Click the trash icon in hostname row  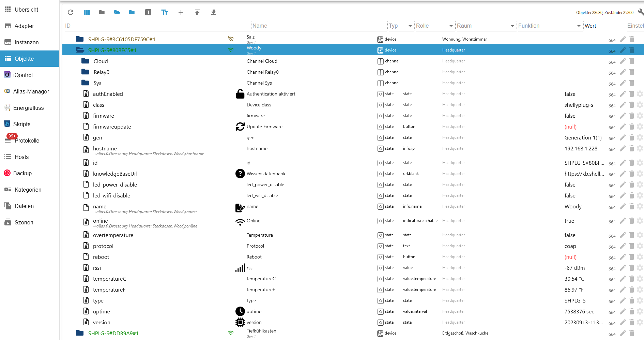coord(631,149)
